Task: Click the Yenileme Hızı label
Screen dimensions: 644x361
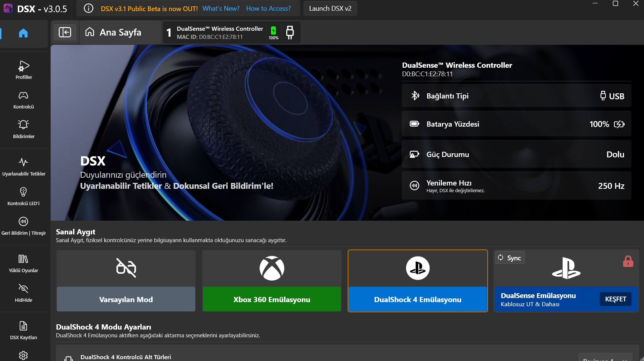Action: (x=449, y=183)
